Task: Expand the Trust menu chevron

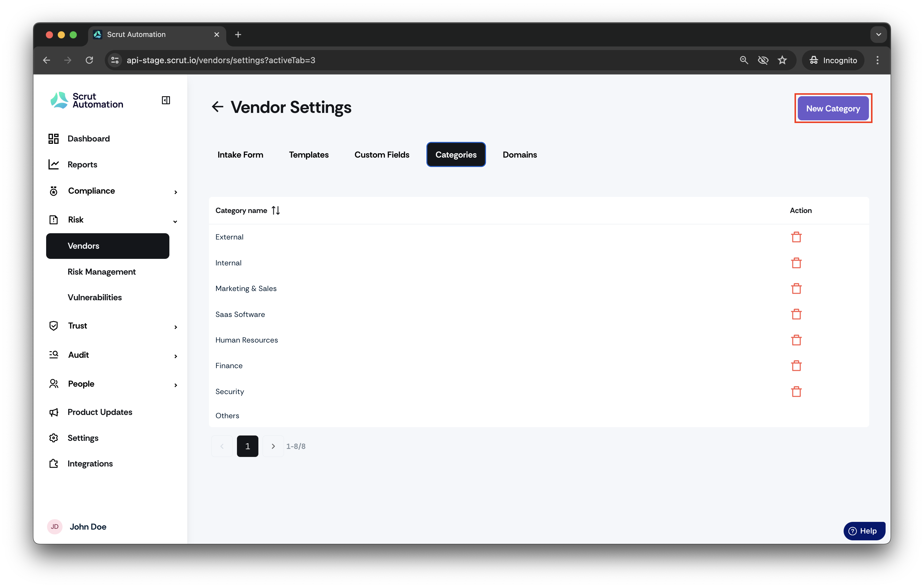Action: (x=176, y=327)
